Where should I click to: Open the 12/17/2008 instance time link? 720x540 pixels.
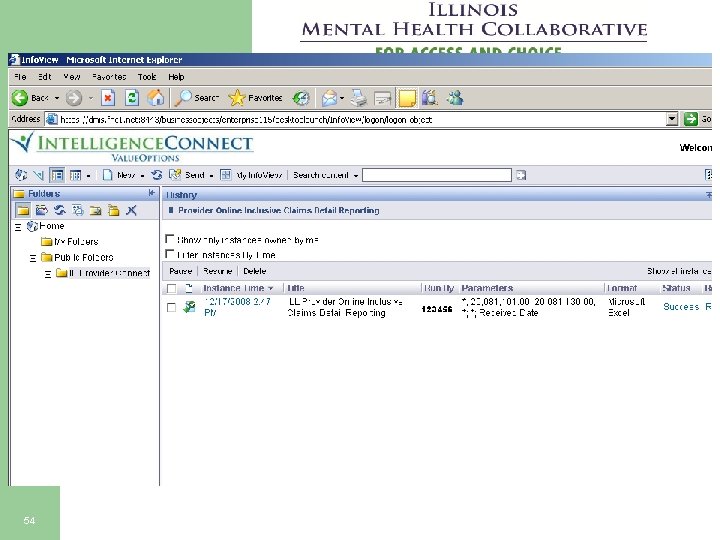pyautogui.click(x=237, y=307)
